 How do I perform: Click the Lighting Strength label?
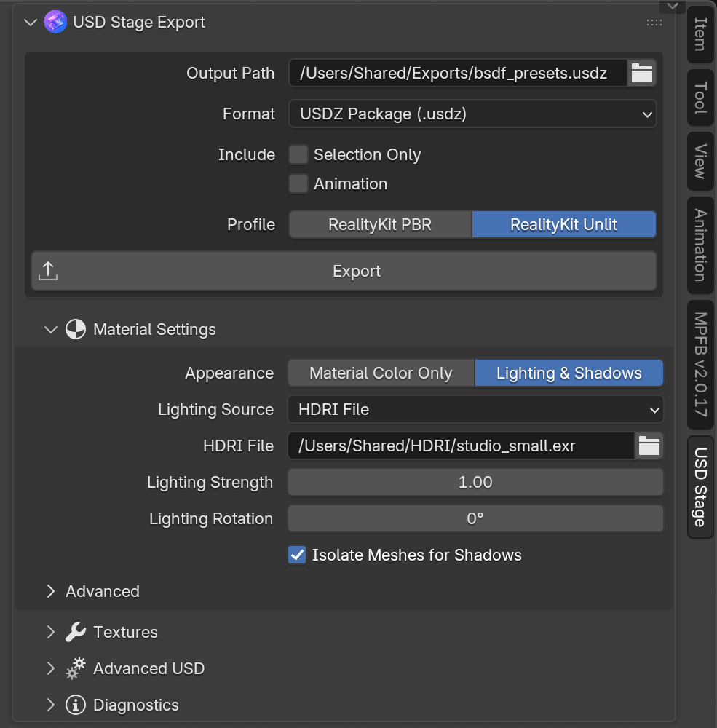210,483
